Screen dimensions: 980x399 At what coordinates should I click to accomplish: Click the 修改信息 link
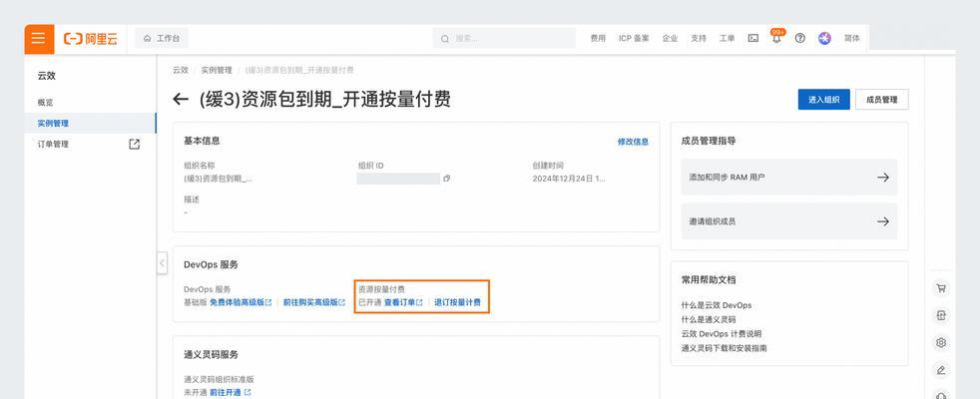tap(633, 142)
